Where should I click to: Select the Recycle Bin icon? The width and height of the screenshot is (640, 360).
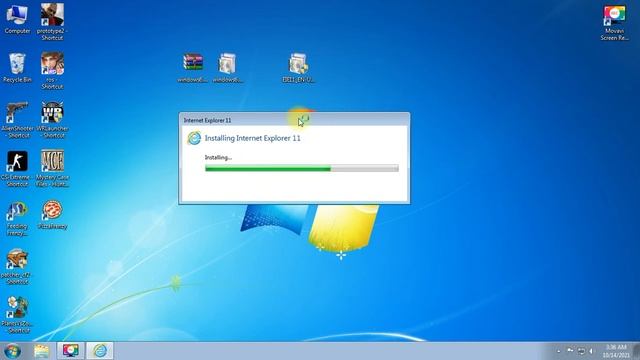17,68
